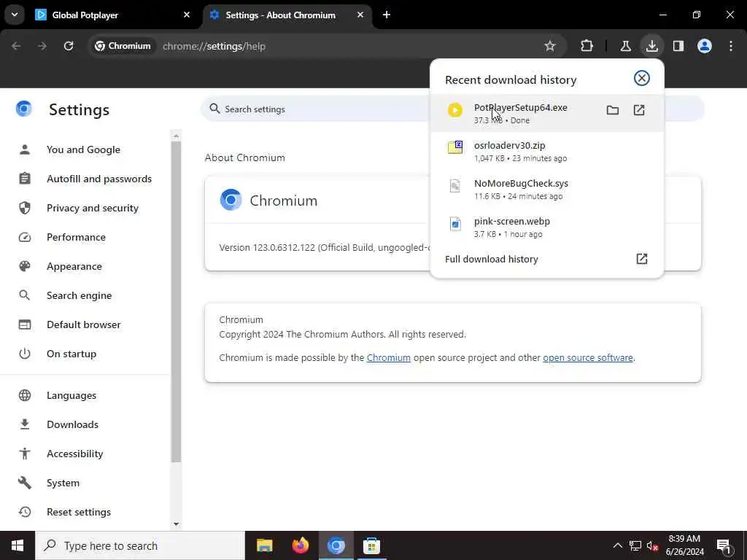Image resolution: width=747 pixels, height=560 pixels.
Task: Open System settings
Action: (x=63, y=483)
